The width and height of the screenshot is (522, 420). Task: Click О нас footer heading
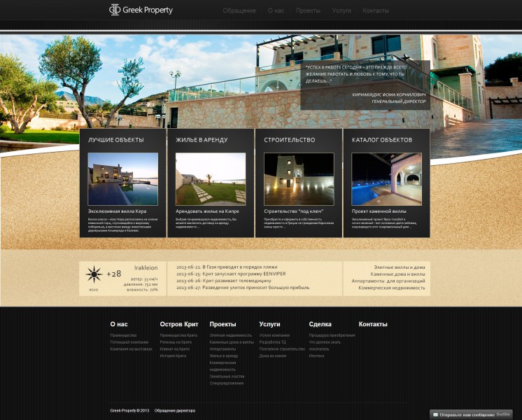(119, 324)
